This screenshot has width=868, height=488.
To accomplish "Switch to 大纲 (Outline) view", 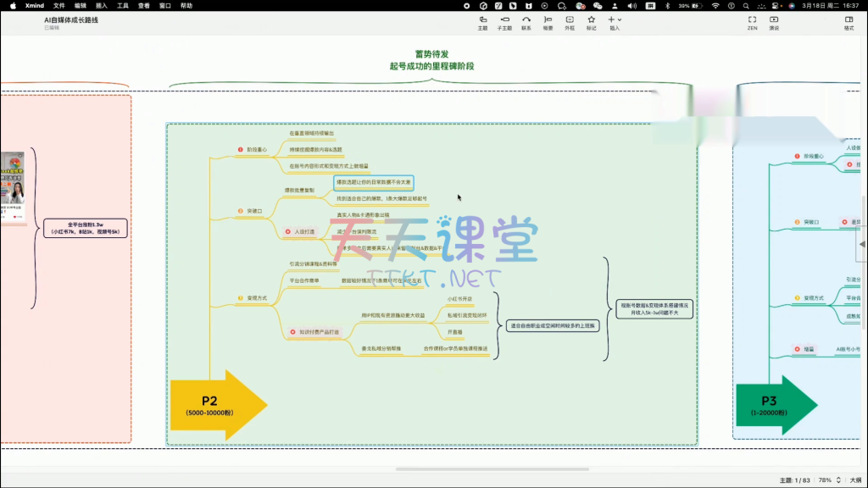I will pyautogui.click(x=855, y=480).
